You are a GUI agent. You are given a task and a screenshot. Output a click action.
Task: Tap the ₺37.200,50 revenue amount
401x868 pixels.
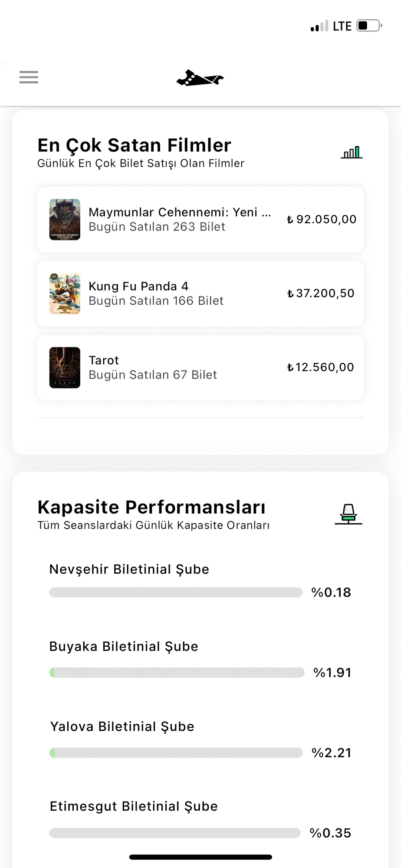click(321, 293)
